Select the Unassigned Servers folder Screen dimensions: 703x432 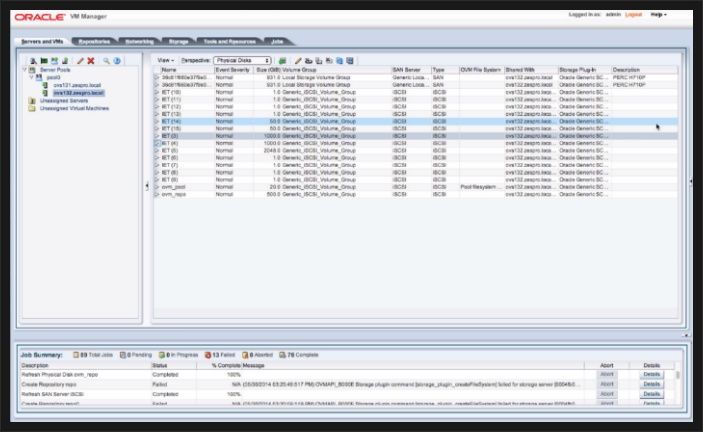[64, 101]
